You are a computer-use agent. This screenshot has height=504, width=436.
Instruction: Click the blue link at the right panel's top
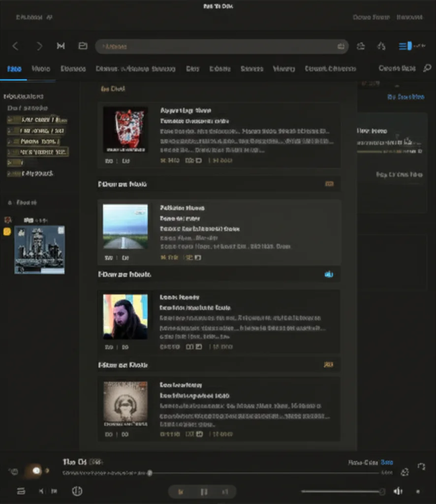pos(406,97)
